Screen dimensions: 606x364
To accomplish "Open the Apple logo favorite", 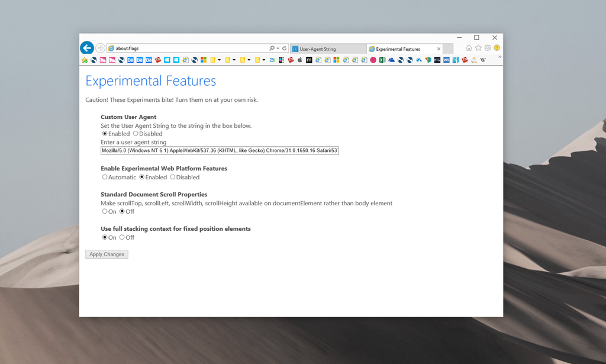I will coord(299,60).
